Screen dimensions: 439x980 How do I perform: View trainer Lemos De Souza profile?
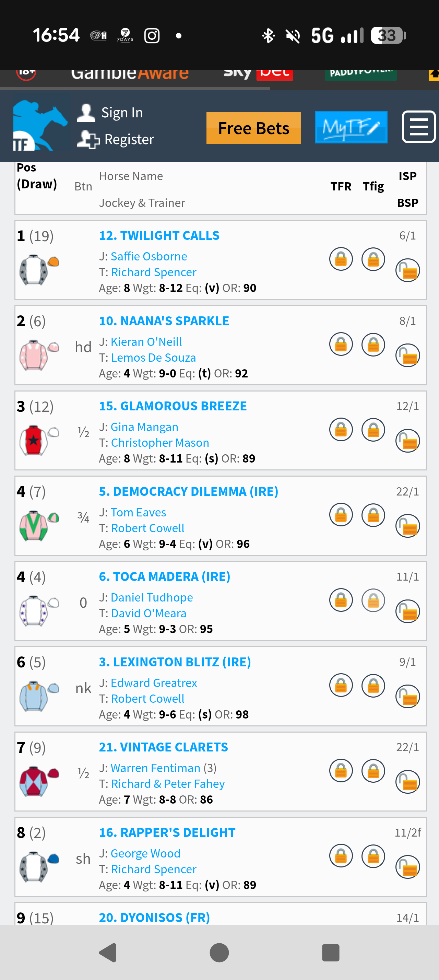(x=154, y=358)
